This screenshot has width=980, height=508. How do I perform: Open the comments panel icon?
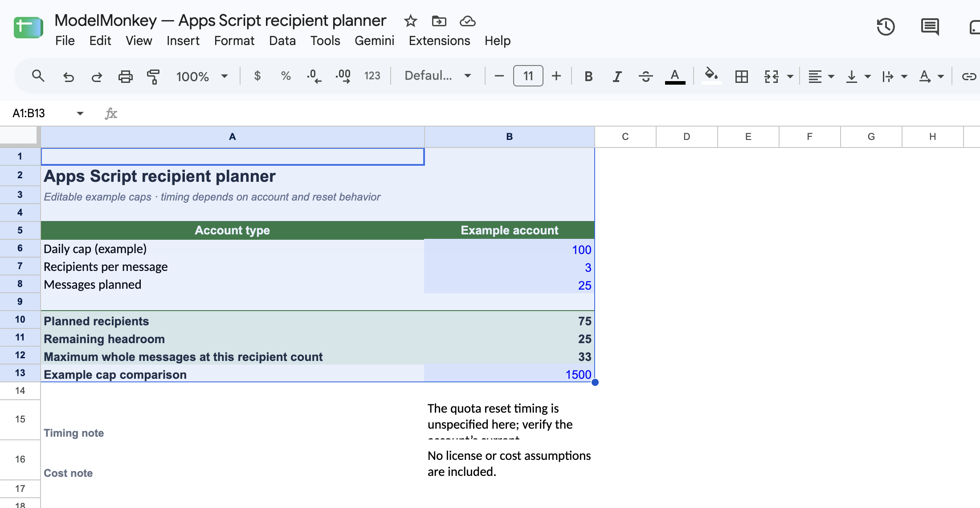930,27
